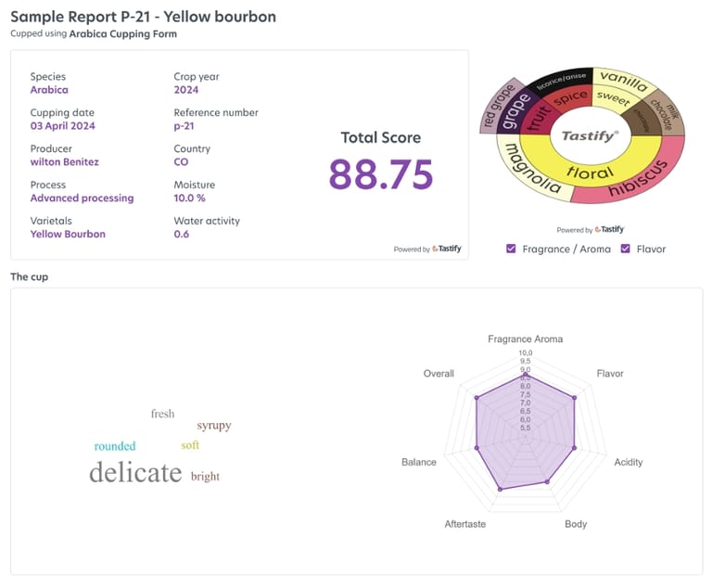Click the Total Score value 88.75
Viewport: 712px width, 588px height.
[381, 173]
